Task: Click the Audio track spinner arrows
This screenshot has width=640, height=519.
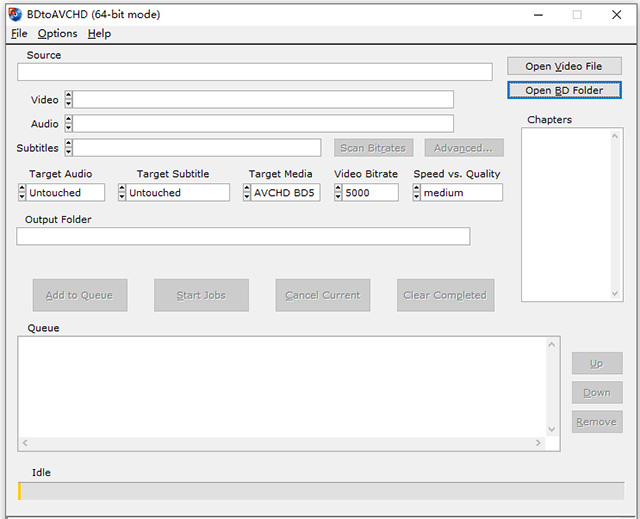Action: click(x=68, y=123)
